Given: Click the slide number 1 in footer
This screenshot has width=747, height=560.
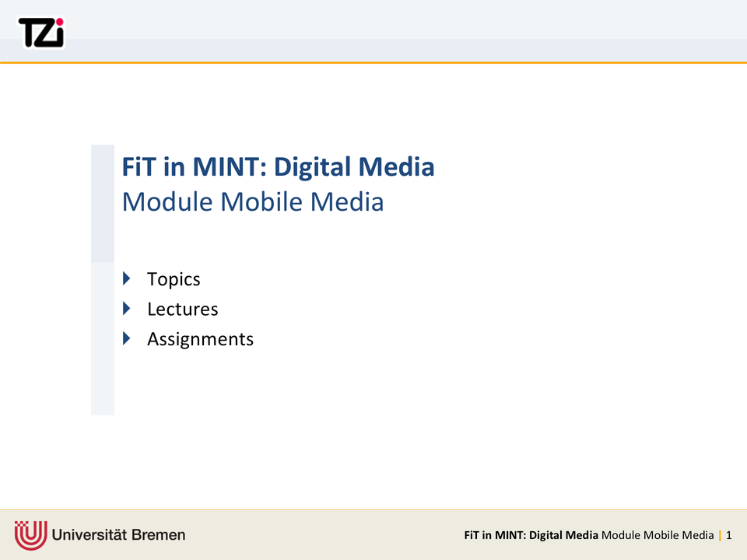Looking at the screenshot, I should click(x=729, y=535).
